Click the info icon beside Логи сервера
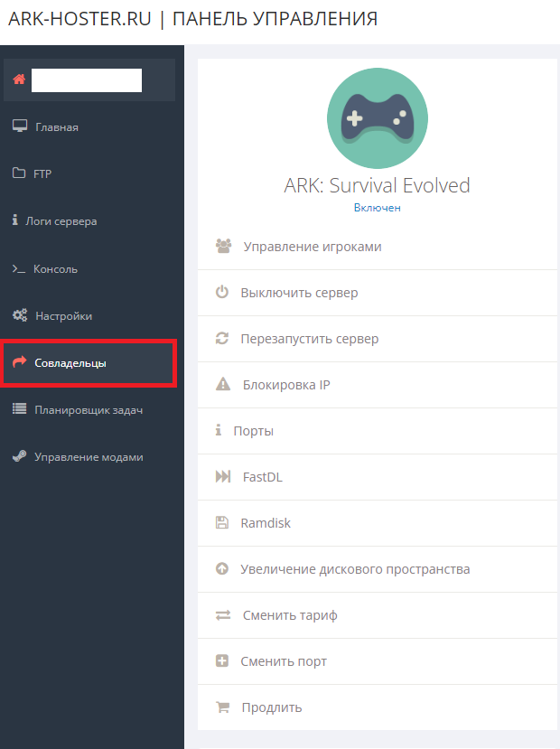560x749 pixels. (x=15, y=220)
